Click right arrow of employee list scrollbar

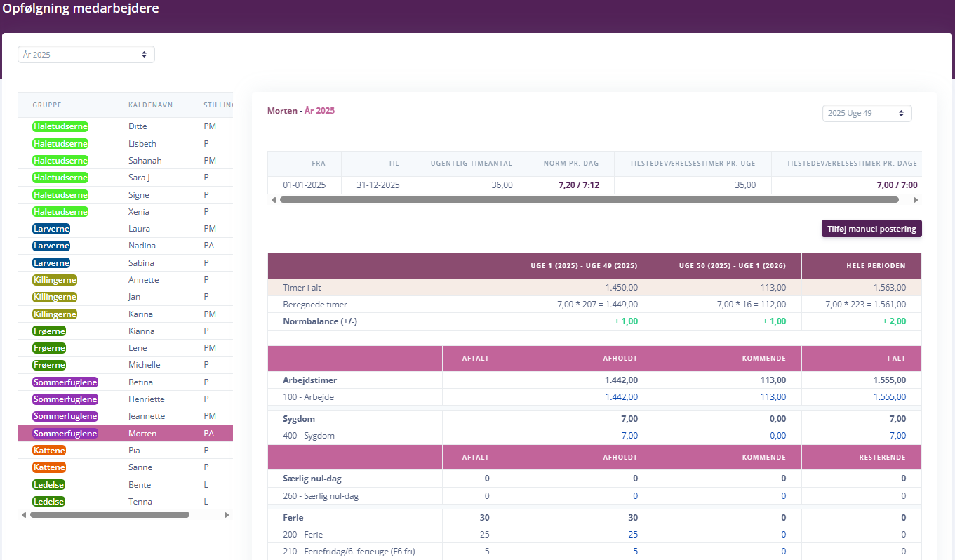[x=226, y=515]
